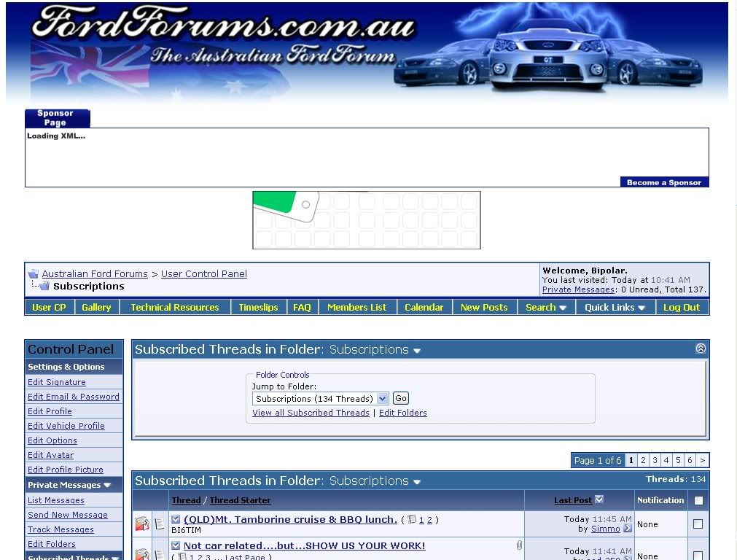Viewport: 737px width, 560px height.
Task: Open Edit Profile link in sidebar
Action: [x=50, y=411]
